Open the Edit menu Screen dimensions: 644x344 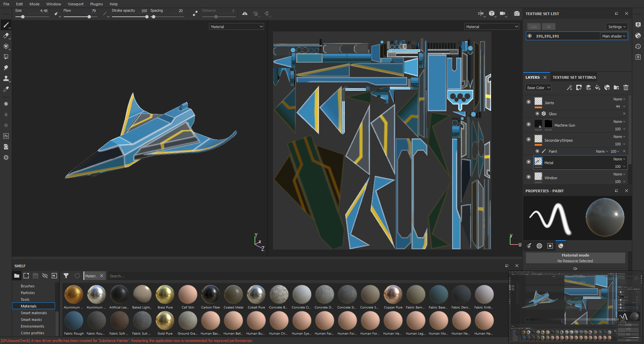click(x=19, y=4)
